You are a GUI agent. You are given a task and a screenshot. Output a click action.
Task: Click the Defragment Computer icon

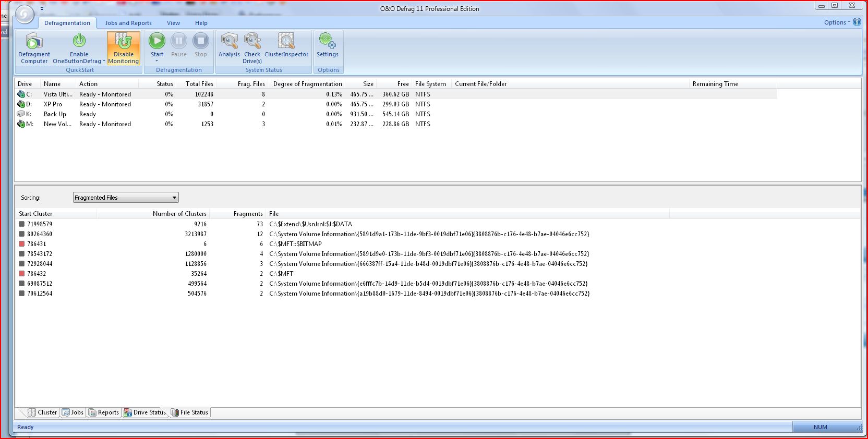pyautogui.click(x=34, y=41)
